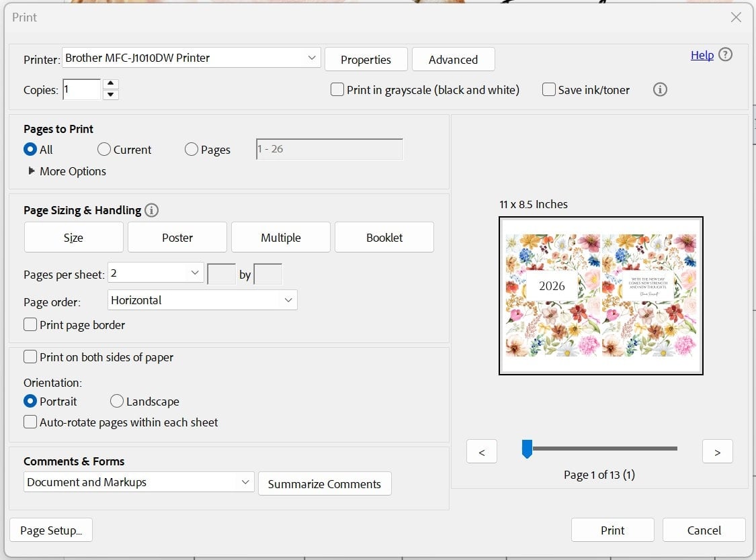Select the Poster sizing mode
This screenshot has width=756, height=560.
[177, 236]
